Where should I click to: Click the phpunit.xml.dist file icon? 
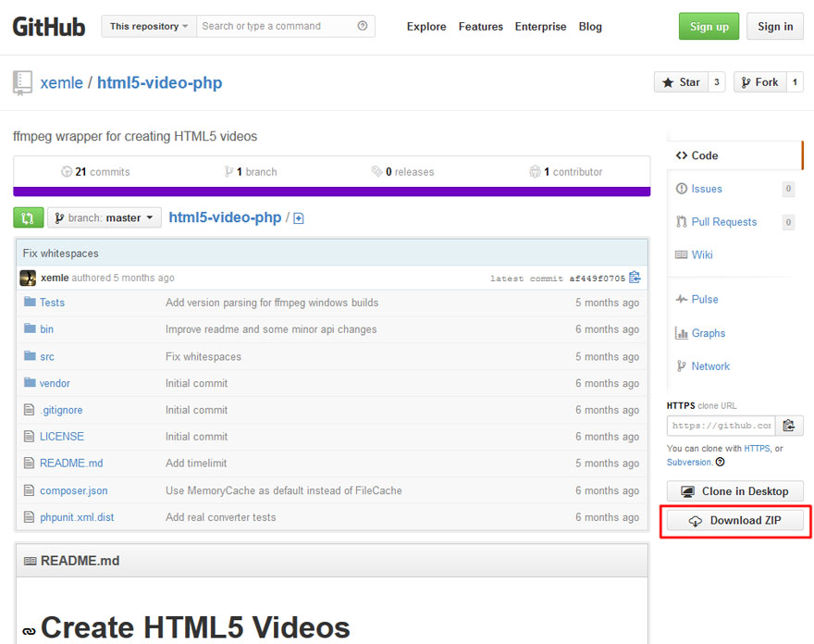(x=29, y=517)
